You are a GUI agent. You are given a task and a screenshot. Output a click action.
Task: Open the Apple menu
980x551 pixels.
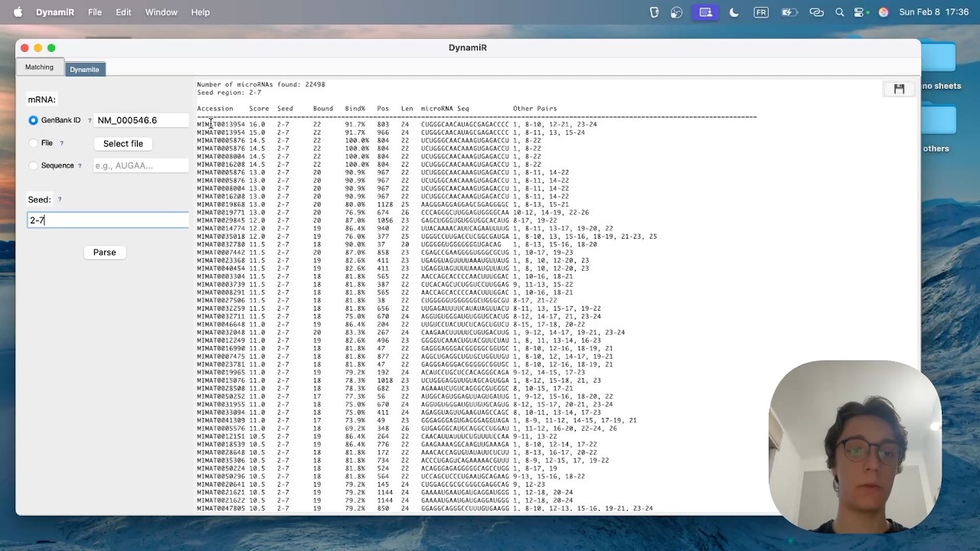[x=18, y=12]
